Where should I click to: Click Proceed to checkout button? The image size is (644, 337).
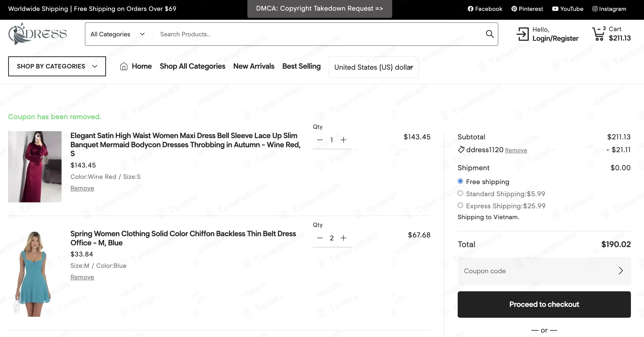(x=544, y=304)
